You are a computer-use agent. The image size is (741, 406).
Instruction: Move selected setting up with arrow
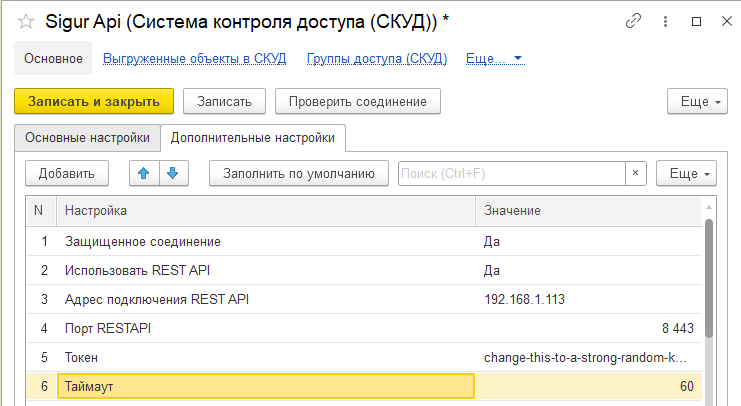(144, 173)
